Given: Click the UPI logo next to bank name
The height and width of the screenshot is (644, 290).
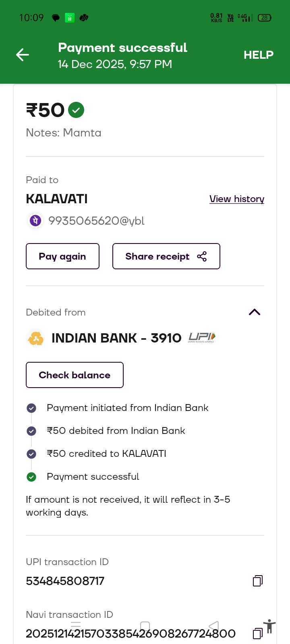Looking at the screenshot, I should [202, 338].
